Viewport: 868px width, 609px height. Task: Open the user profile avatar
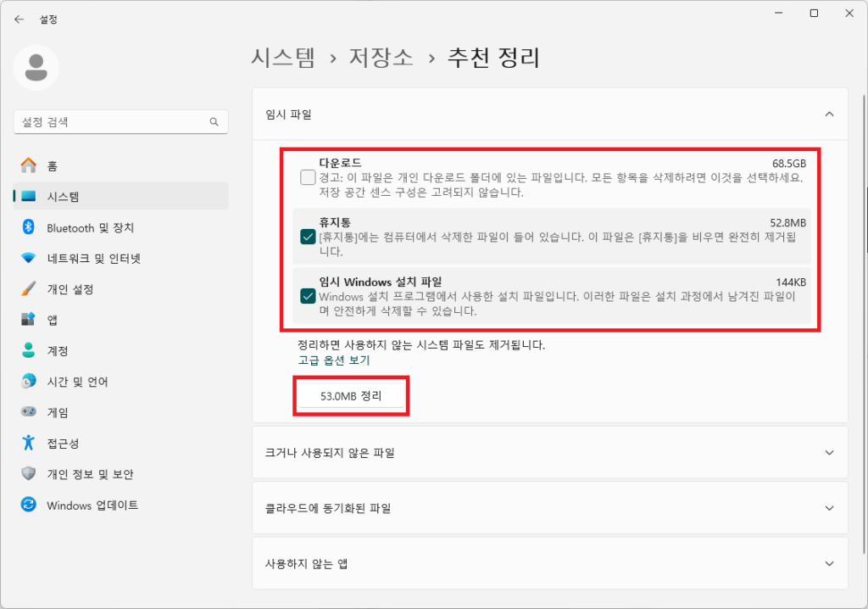[x=36, y=68]
